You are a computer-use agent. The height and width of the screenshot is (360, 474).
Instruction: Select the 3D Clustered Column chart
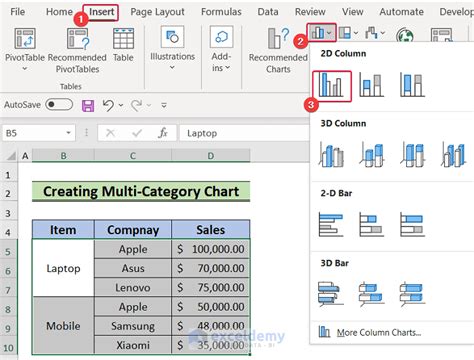(x=331, y=155)
